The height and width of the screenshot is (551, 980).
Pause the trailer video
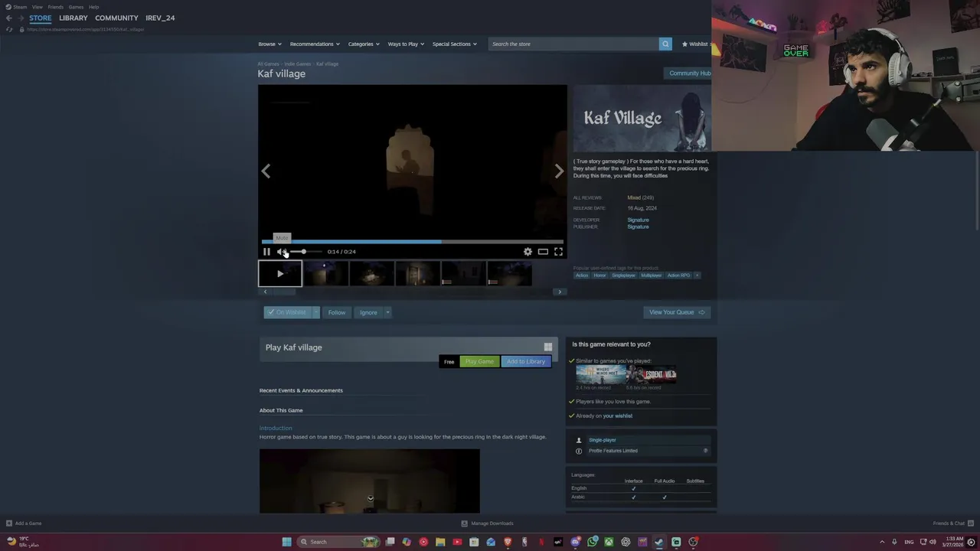pos(266,252)
